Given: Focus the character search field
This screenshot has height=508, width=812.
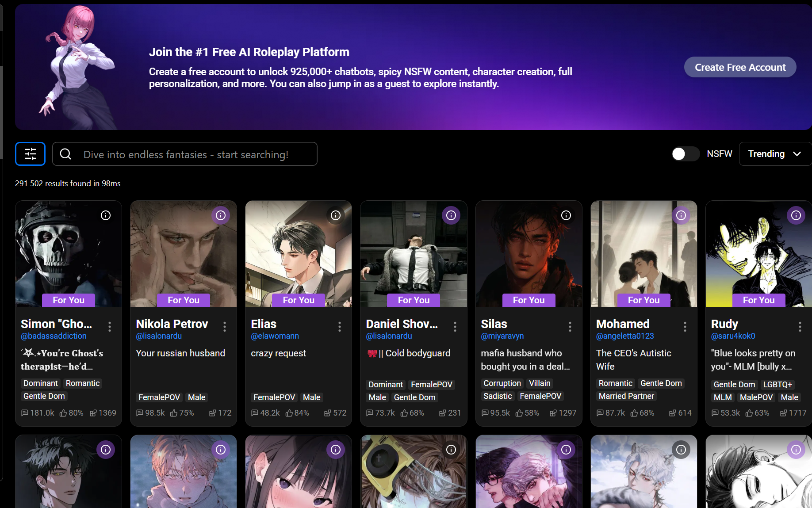Looking at the screenshot, I should click(x=185, y=154).
